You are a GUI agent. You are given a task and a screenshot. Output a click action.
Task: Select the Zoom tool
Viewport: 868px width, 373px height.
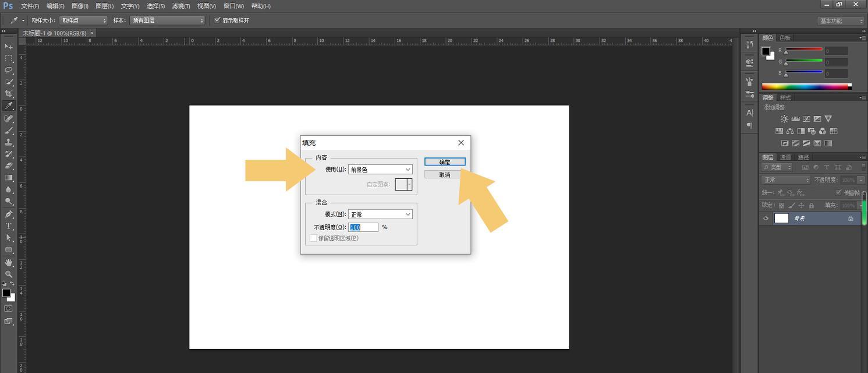(9, 275)
